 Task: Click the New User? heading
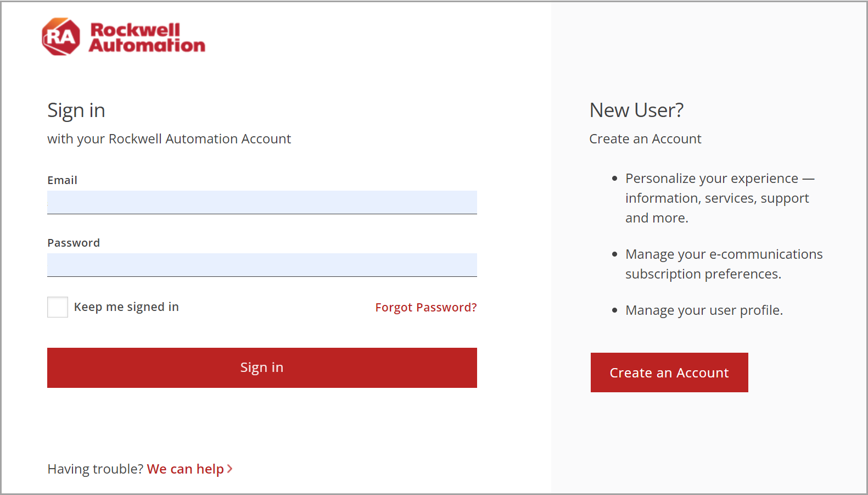coord(636,110)
